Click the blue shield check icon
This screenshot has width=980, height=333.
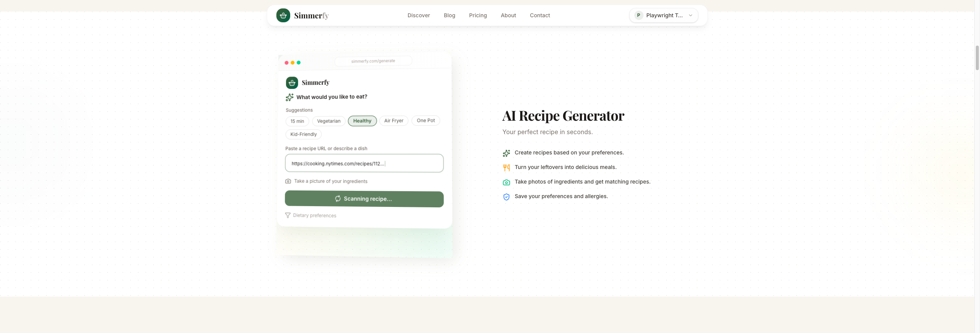click(x=506, y=197)
